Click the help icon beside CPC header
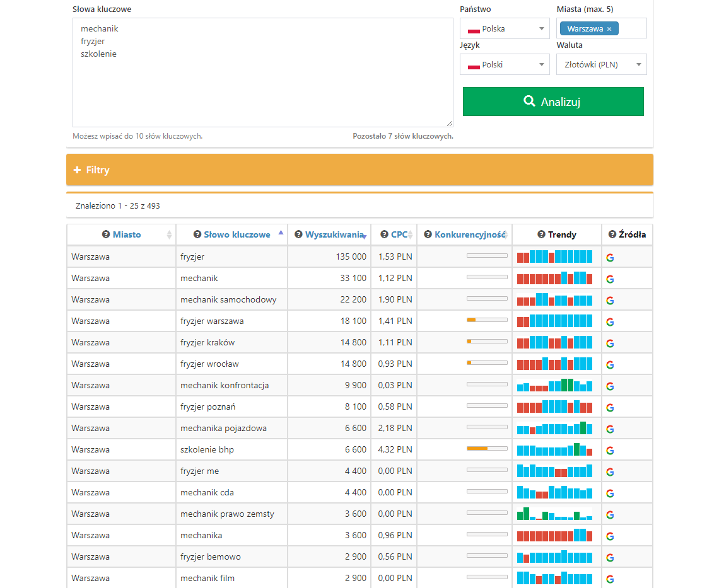 [384, 234]
